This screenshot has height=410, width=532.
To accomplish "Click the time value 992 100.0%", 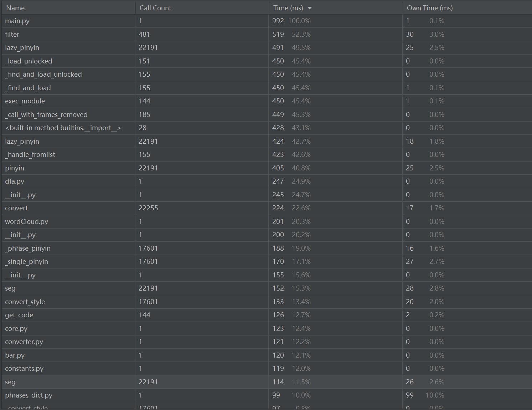I will point(291,21).
